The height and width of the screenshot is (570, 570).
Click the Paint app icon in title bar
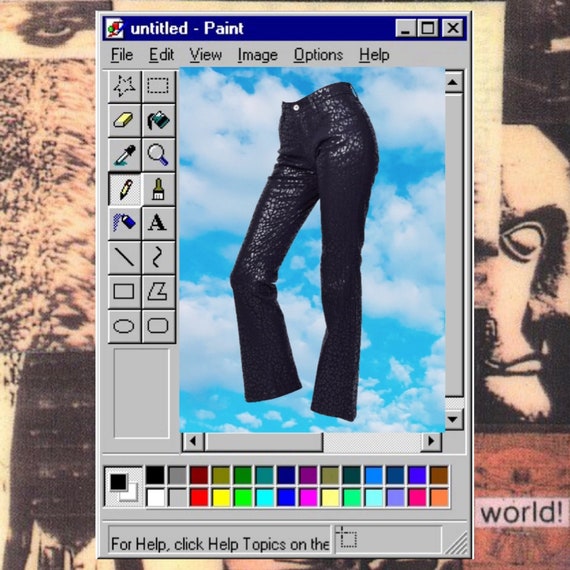tap(115, 28)
